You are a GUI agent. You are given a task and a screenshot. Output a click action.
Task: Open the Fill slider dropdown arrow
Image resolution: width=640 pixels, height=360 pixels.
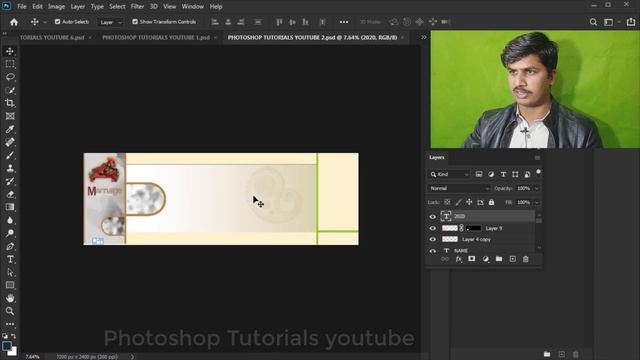tap(537, 202)
